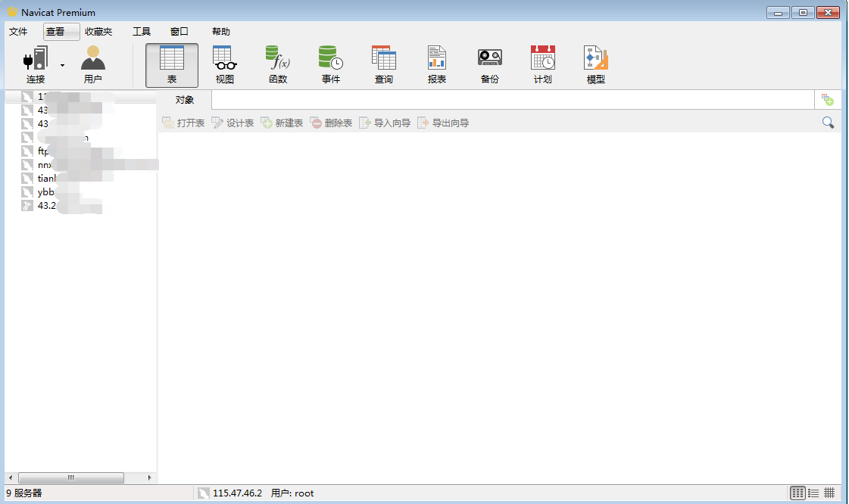Click the 新建表 button
The width and height of the screenshot is (849, 504).
pos(282,123)
